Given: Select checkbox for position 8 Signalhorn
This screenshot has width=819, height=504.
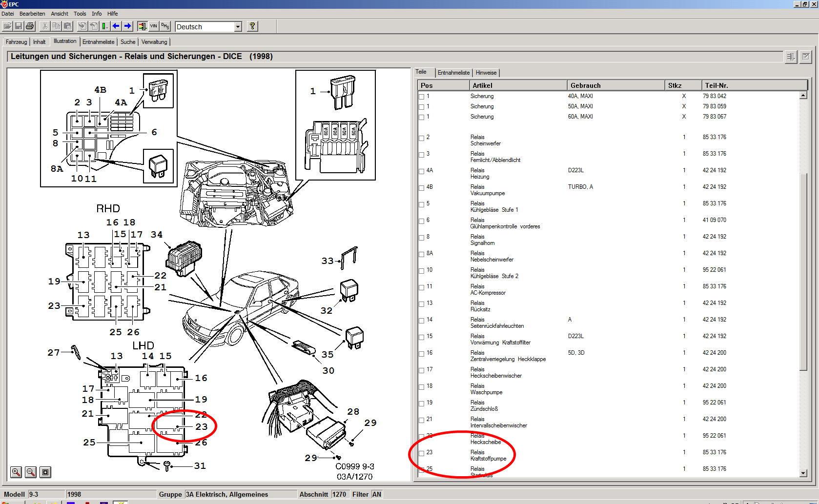Looking at the screenshot, I should 422,238.
